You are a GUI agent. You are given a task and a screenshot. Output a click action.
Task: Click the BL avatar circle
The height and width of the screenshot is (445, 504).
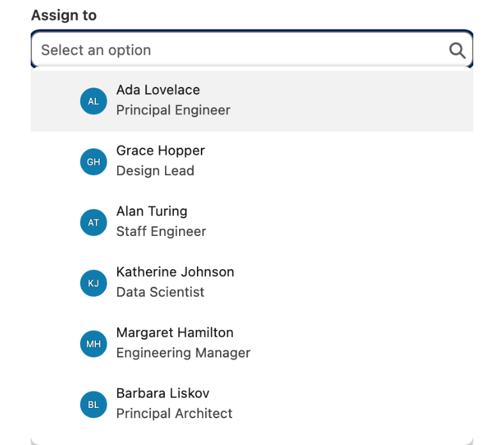point(93,405)
